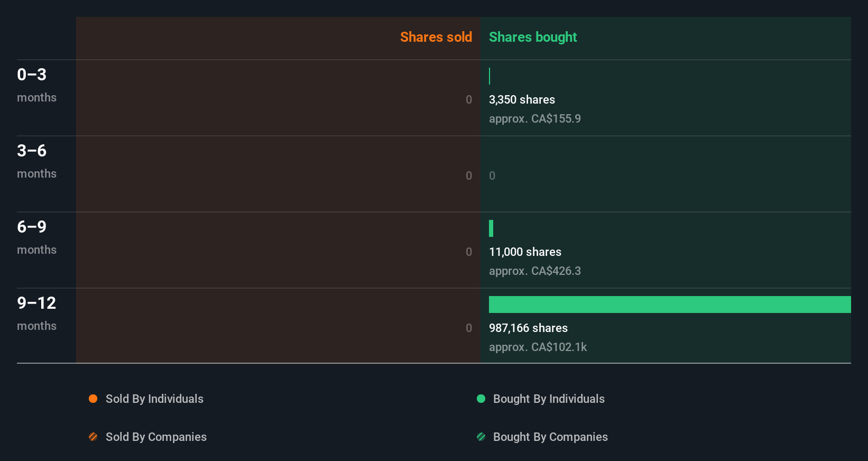The image size is (868, 461).
Task: Toggle the Sold By Companies legend label
Action: tap(156, 437)
